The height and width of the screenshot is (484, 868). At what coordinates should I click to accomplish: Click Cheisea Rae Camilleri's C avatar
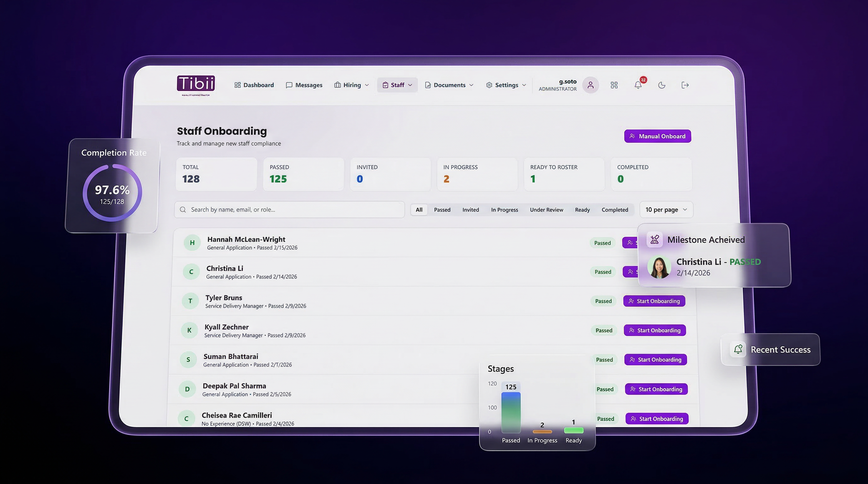[x=186, y=418]
